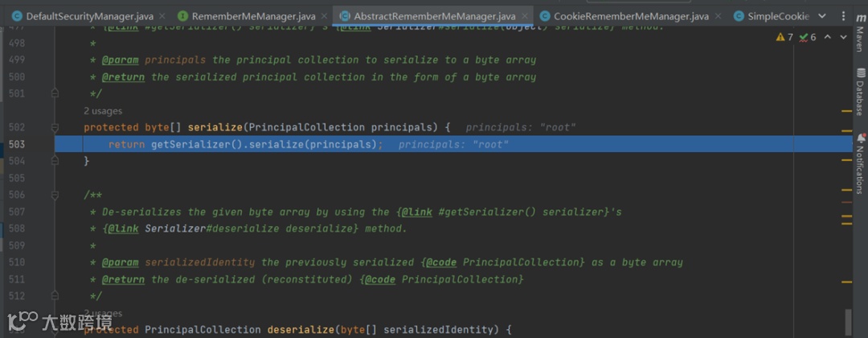The height and width of the screenshot is (338, 868).
Task: Click the "protected" keyword on line 502
Action: point(111,127)
